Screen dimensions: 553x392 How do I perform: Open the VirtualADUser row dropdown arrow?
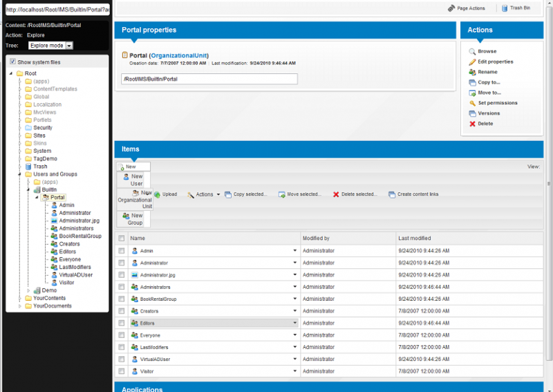(295, 359)
